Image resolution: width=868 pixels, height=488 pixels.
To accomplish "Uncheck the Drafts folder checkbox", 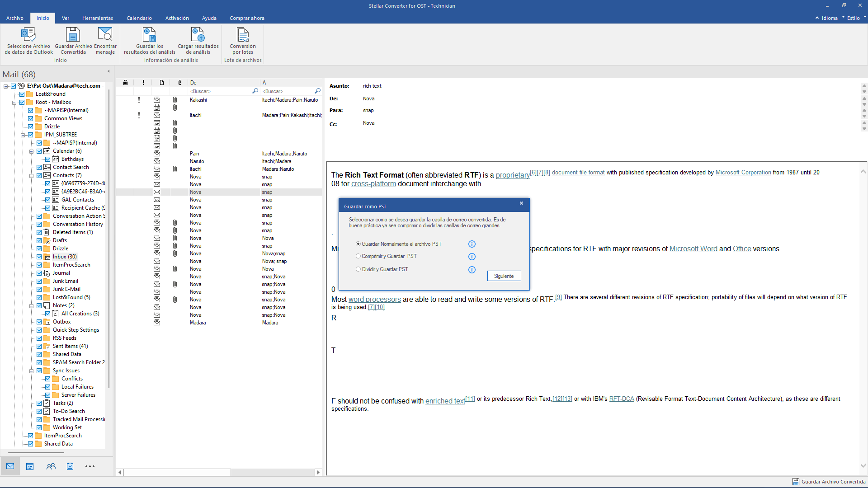I will point(39,240).
